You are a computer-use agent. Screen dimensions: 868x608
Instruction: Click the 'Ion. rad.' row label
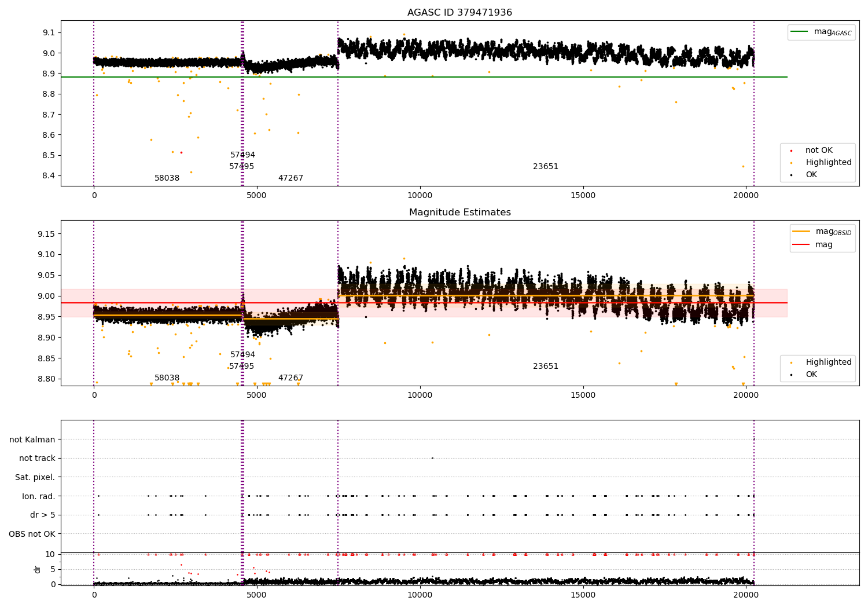click(x=38, y=496)
